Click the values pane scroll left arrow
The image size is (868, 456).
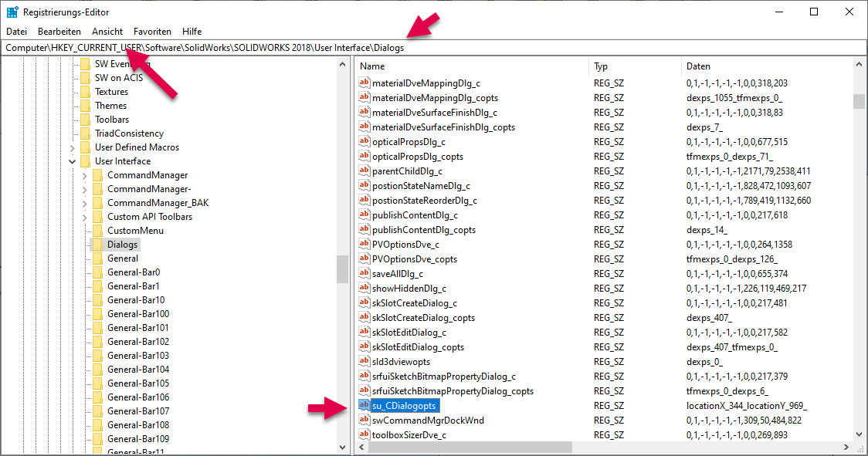(x=361, y=448)
